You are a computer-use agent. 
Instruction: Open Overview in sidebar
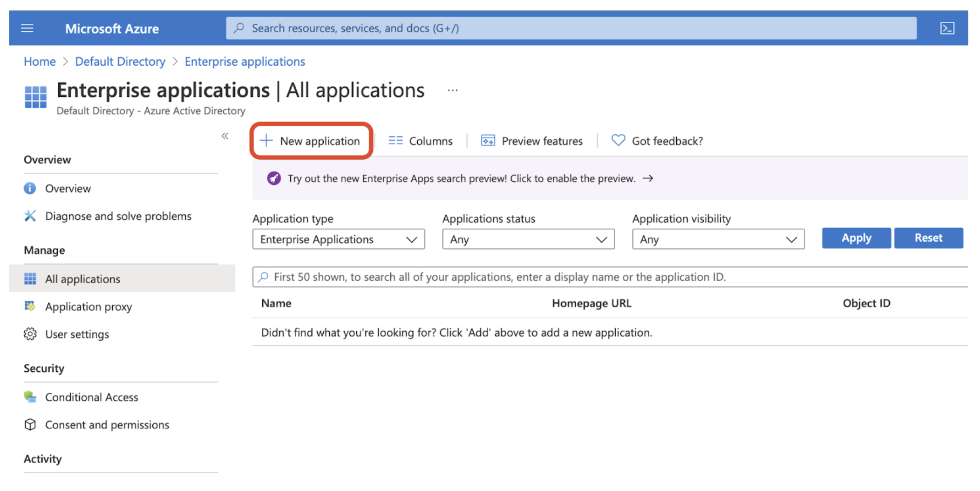coord(68,189)
